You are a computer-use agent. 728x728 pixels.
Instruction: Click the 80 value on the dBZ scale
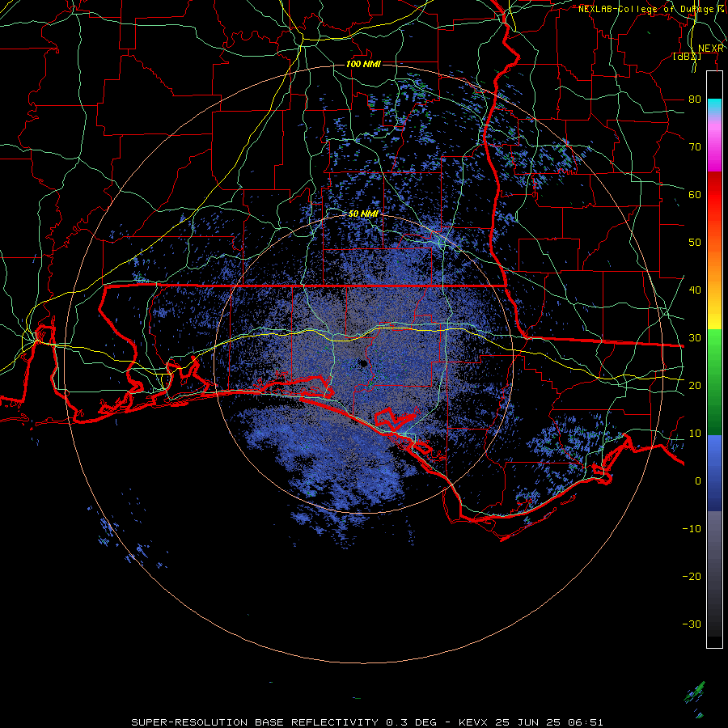tap(695, 99)
